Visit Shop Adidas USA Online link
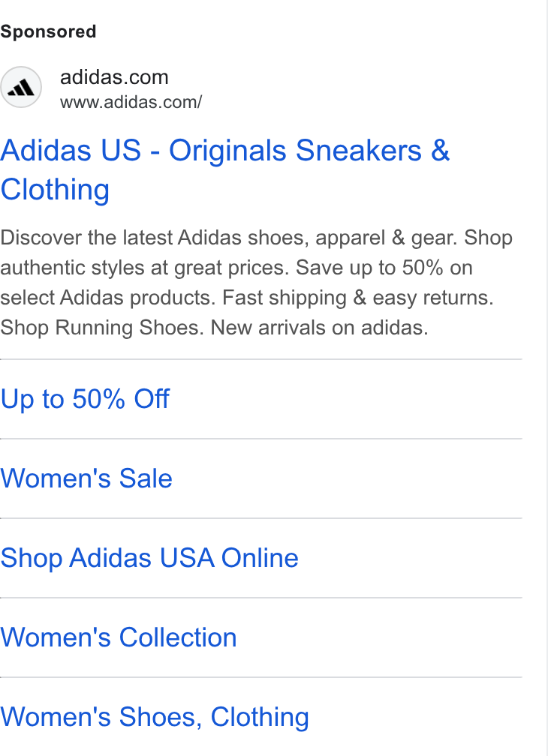Viewport: 548px width, 756px height. [149, 558]
